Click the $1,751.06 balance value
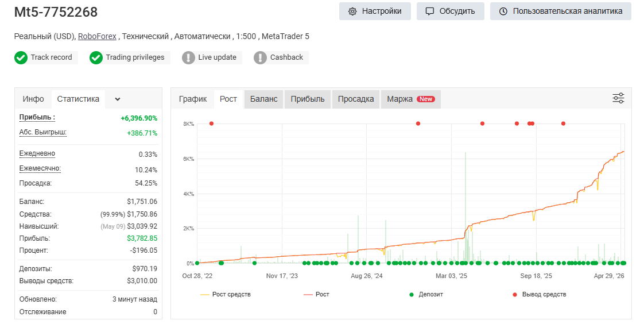This screenshot has height=324, width=644. click(142, 202)
